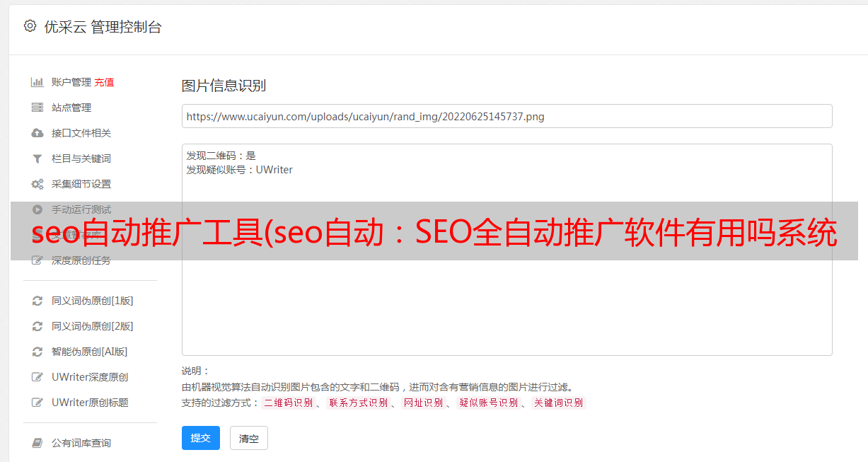Click the edit icon beside 深度原创任务
This screenshot has height=462, width=868.
(37, 260)
